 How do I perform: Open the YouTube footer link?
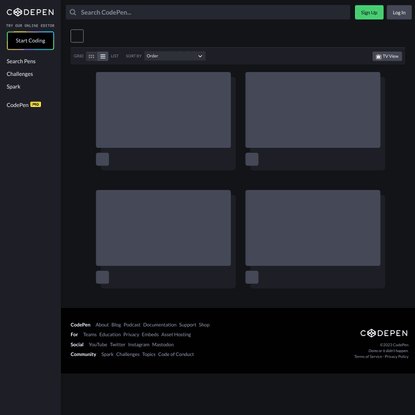coord(98,344)
